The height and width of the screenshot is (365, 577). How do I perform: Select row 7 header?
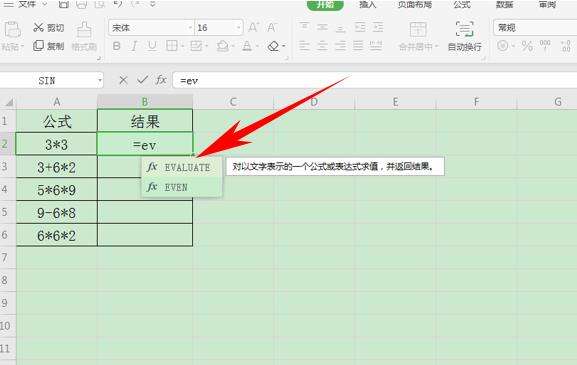(x=7, y=258)
